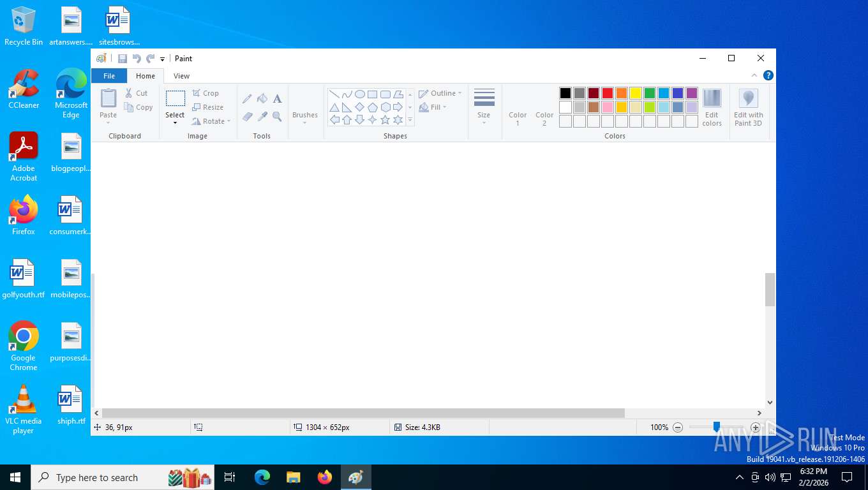Open the shape Outline dropdown

pyautogui.click(x=440, y=93)
